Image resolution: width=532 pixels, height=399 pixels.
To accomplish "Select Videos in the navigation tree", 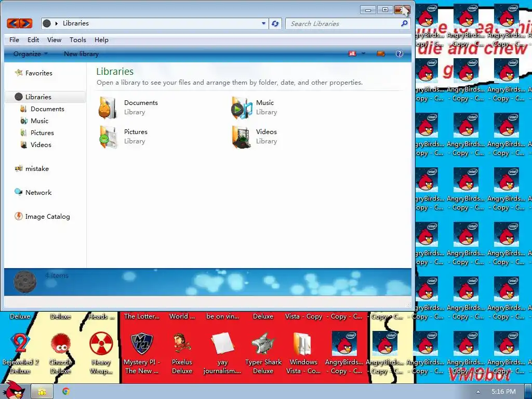I will pyautogui.click(x=41, y=144).
